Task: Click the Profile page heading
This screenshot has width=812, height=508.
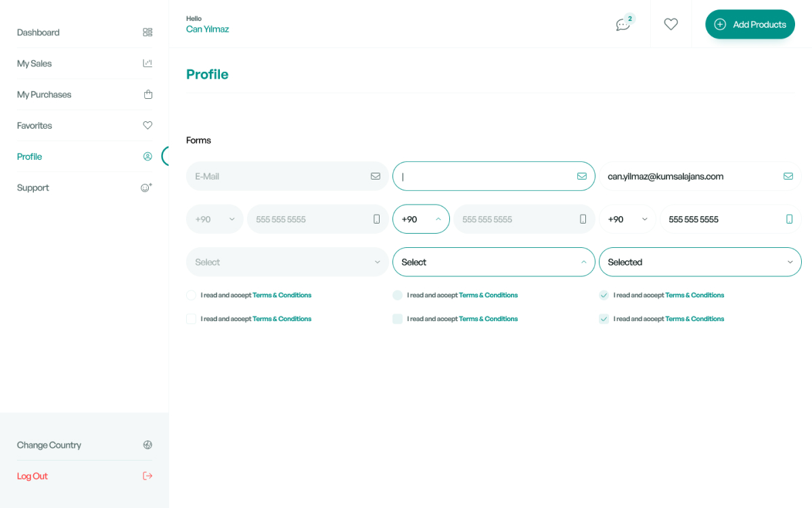Action: tap(207, 75)
